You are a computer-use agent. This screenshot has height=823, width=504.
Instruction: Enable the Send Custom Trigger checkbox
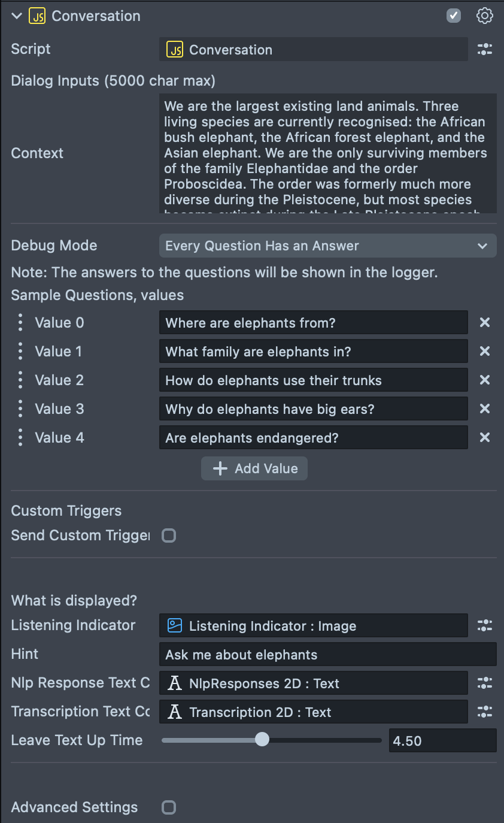(169, 535)
